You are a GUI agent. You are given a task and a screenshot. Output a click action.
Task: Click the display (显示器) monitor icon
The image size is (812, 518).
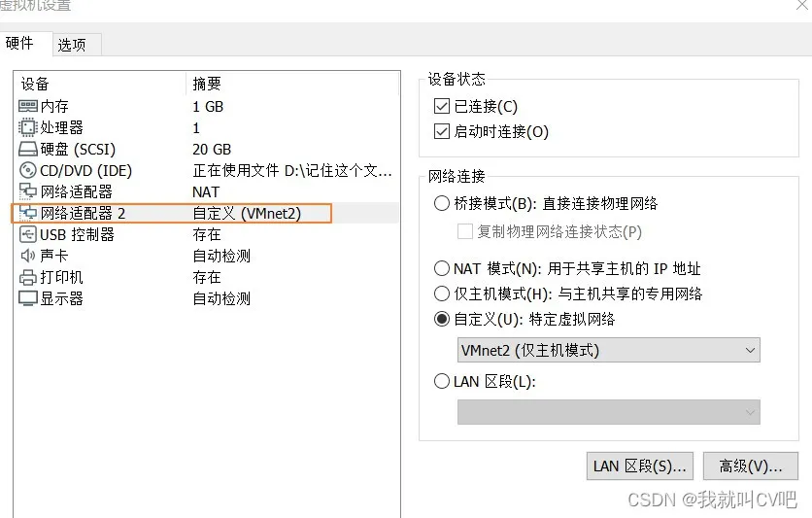click(x=28, y=298)
